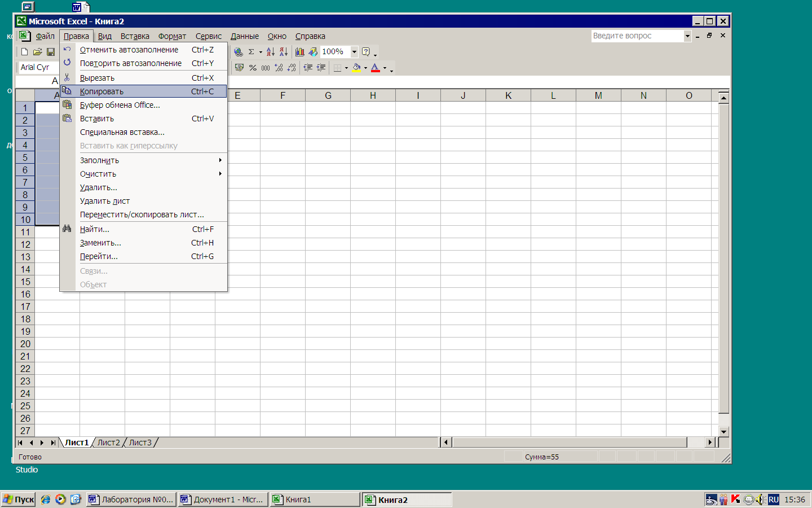Click the Пуск start button
812x508 pixels.
pyautogui.click(x=19, y=500)
